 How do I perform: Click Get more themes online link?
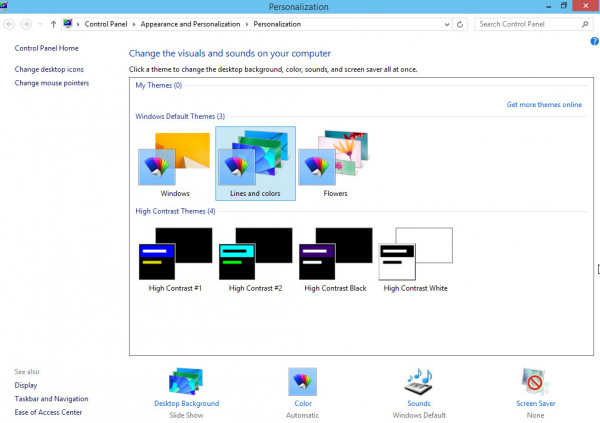tap(544, 105)
